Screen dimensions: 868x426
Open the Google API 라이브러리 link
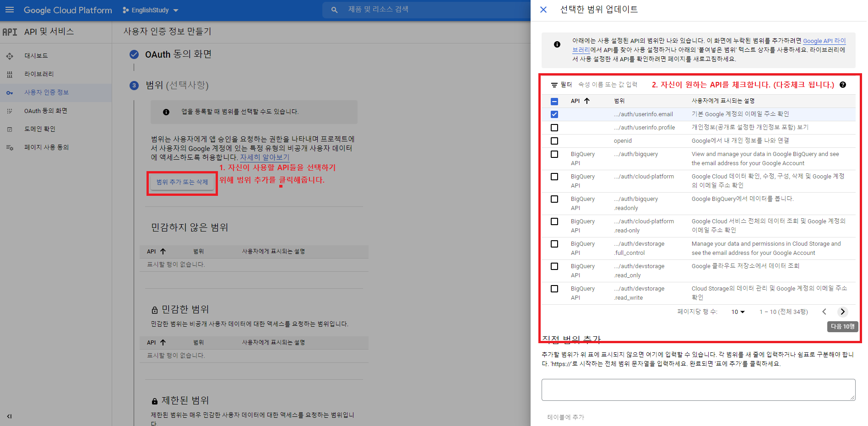point(824,41)
